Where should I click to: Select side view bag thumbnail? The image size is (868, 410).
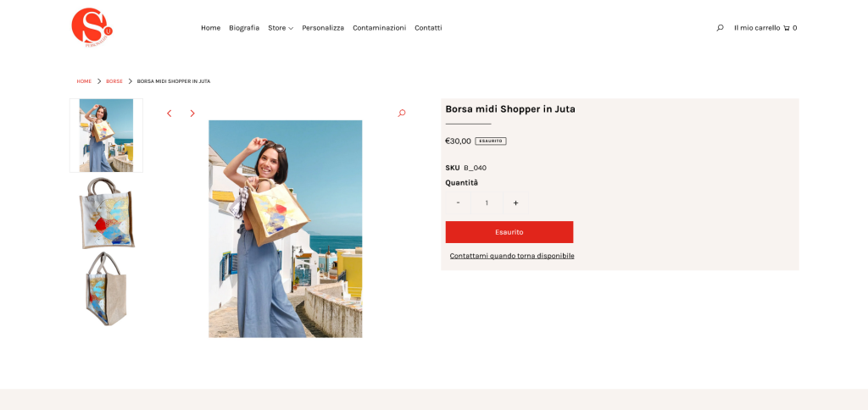point(106,289)
